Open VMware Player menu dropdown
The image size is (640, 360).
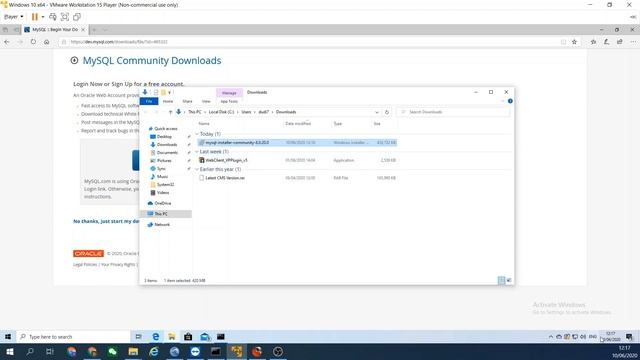pos(13,17)
